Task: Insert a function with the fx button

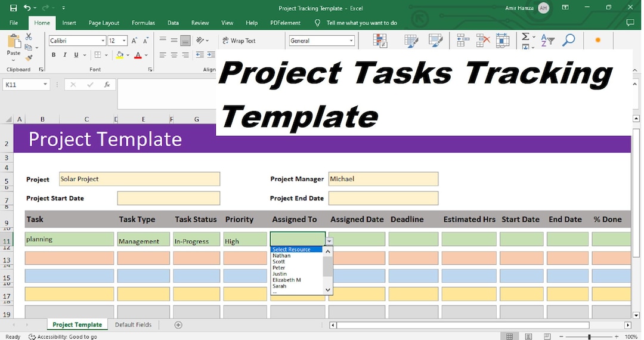Action: 107,85
